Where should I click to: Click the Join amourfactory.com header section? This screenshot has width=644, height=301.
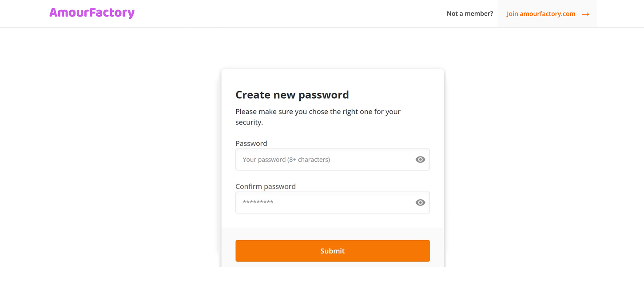(x=547, y=14)
